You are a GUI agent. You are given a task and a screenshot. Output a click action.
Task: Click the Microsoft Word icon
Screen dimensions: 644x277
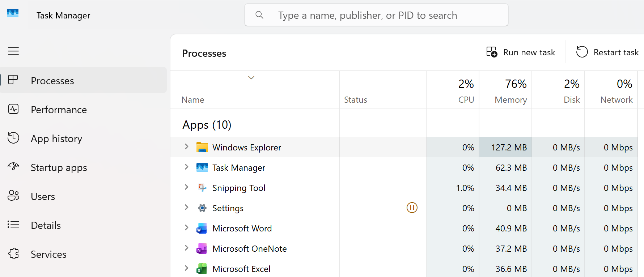[202, 228]
